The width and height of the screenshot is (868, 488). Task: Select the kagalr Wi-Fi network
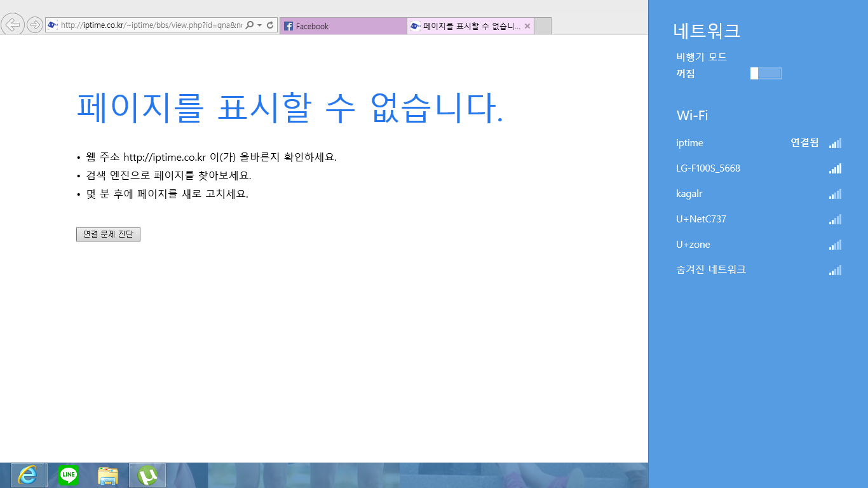(x=759, y=194)
